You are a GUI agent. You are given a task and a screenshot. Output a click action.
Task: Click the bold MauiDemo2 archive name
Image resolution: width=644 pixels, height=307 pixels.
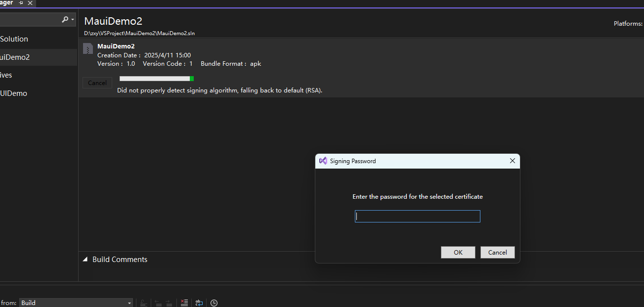[x=116, y=46]
